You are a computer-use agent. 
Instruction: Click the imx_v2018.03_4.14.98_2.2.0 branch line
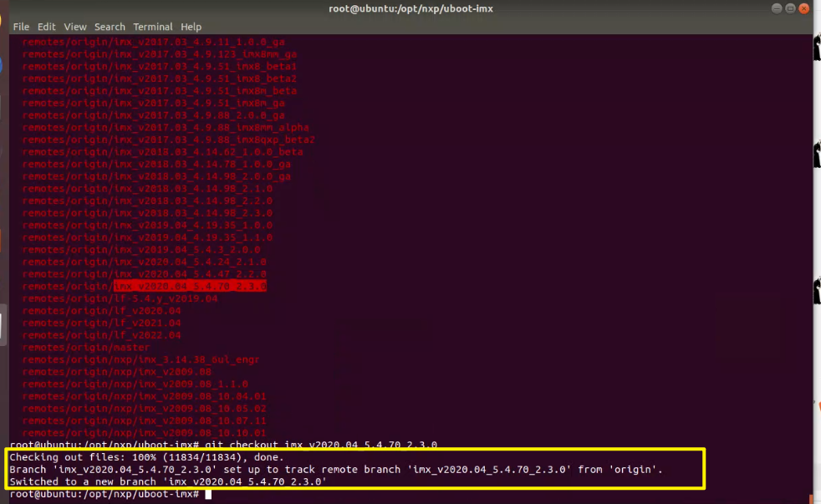coord(147,201)
